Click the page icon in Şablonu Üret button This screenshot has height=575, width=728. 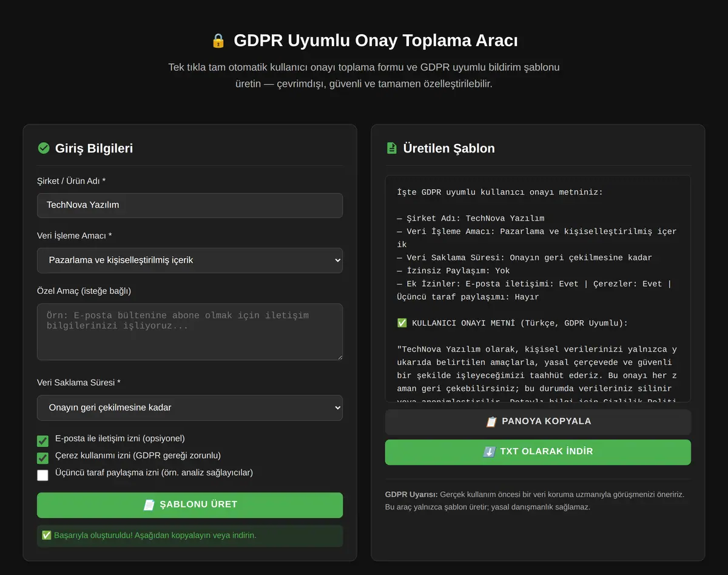(149, 505)
